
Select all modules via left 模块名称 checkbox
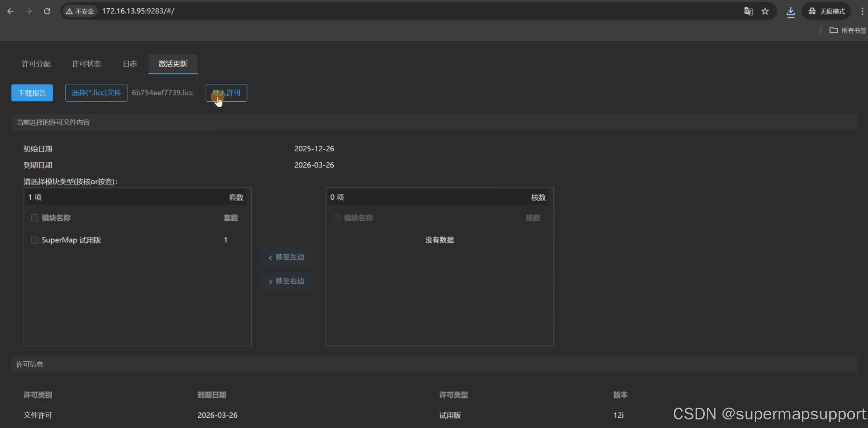click(34, 218)
